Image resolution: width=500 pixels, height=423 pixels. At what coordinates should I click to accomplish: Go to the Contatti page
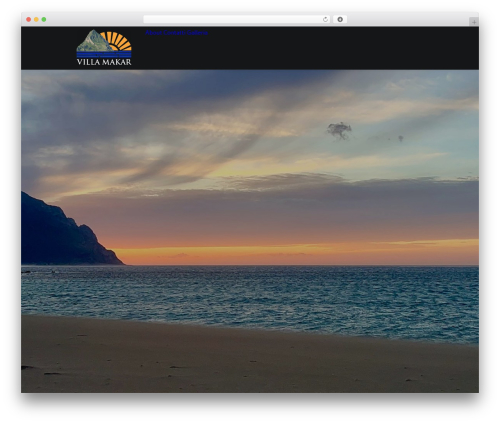coord(174,33)
